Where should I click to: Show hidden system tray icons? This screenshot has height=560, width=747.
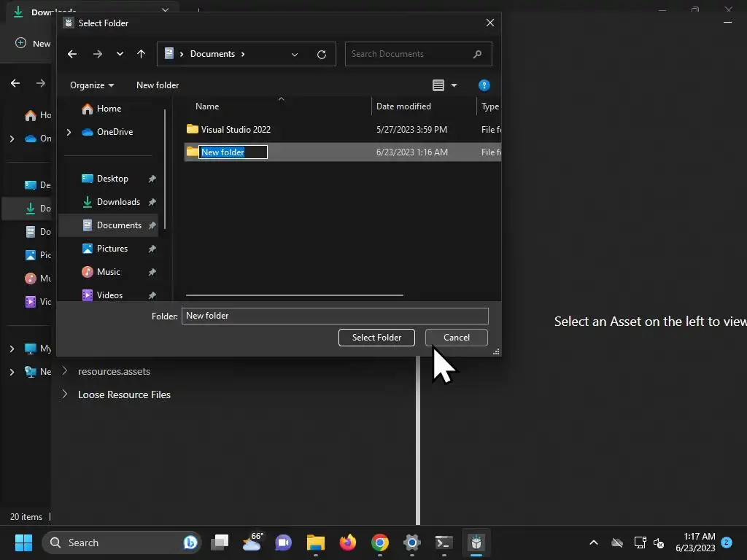(594, 542)
